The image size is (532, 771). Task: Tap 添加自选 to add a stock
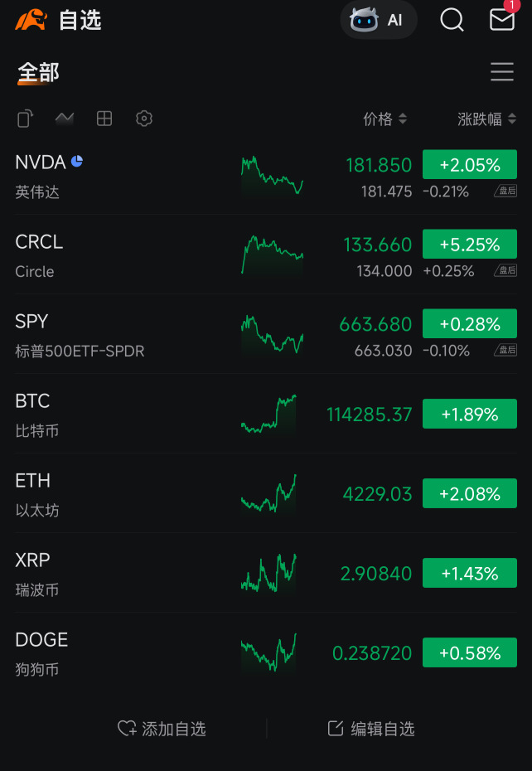point(162,729)
